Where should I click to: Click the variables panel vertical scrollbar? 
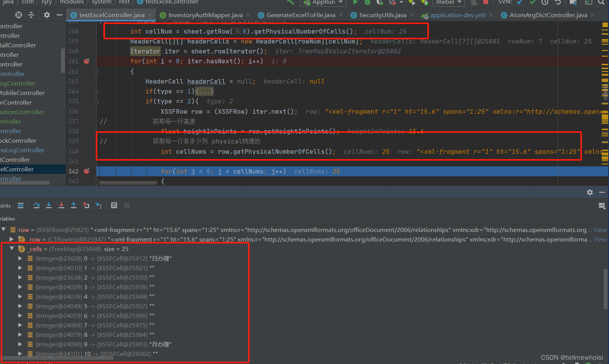(606, 289)
